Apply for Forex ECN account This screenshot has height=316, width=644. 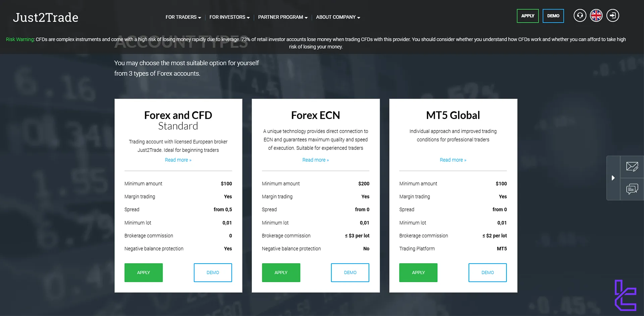[281, 273]
